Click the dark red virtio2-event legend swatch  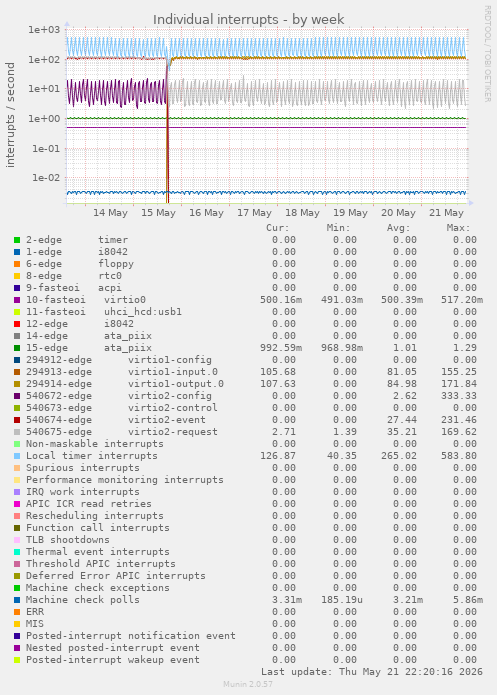click(x=17, y=420)
